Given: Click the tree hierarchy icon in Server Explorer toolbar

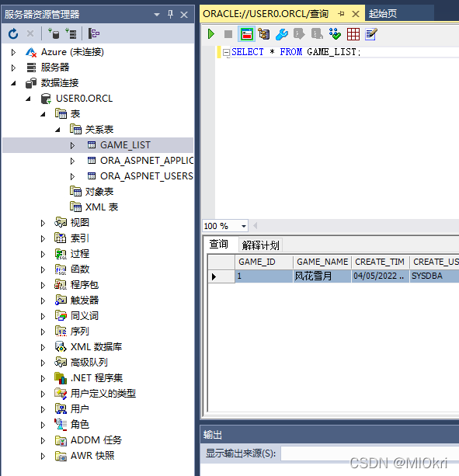Looking at the screenshot, I should 93,33.
